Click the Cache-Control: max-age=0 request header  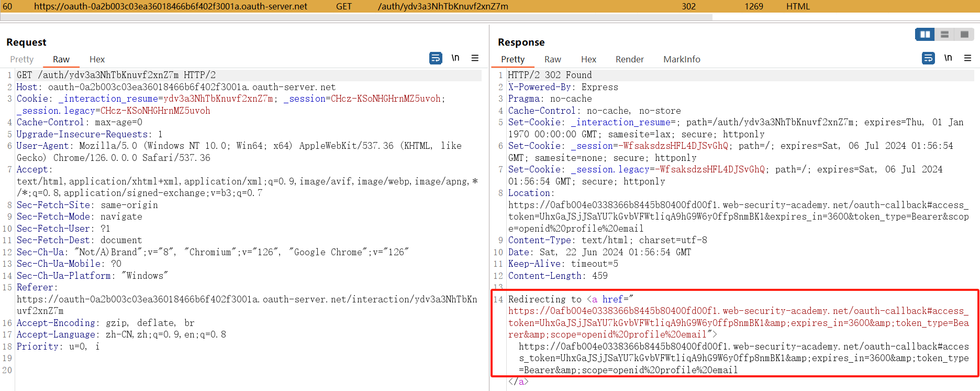point(80,122)
